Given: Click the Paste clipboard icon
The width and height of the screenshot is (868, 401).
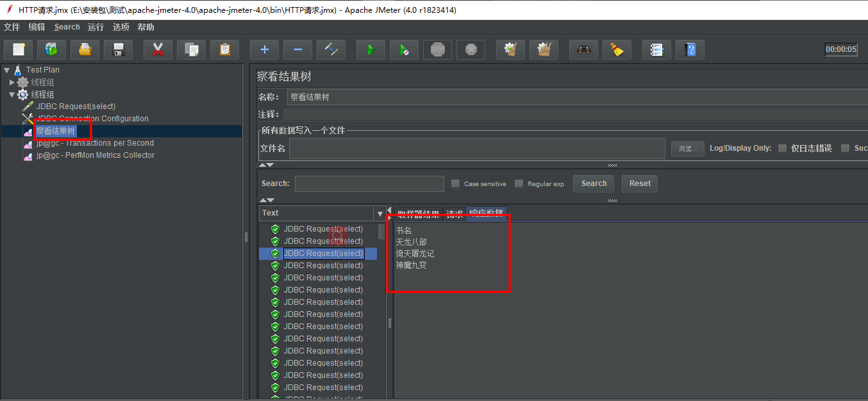Looking at the screenshot, I should tap(224, 49).
